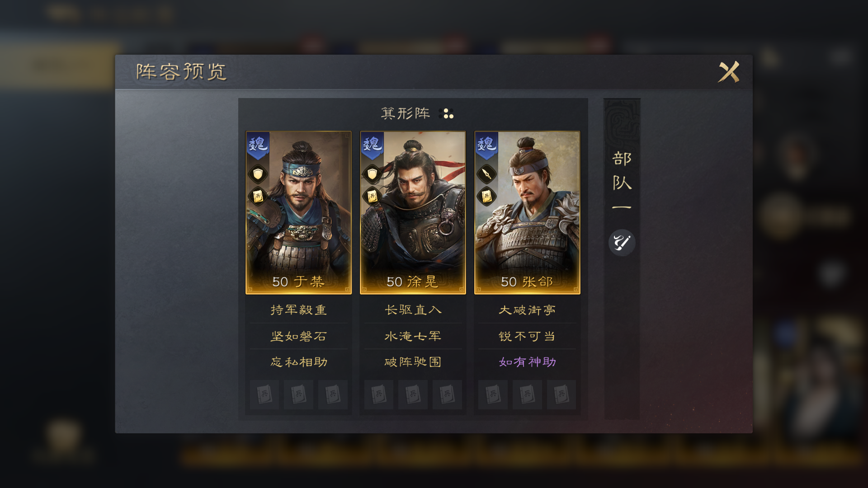
Task: View the 水淹七军 skill
Action: coord(413,336)
